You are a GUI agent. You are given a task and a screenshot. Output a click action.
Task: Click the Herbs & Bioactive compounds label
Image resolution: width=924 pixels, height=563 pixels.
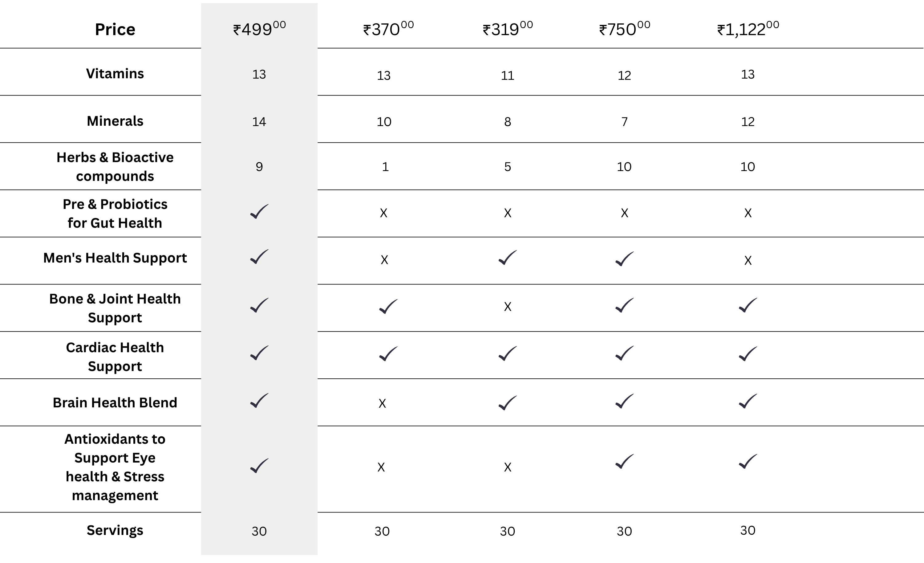(x=115, y=166)
